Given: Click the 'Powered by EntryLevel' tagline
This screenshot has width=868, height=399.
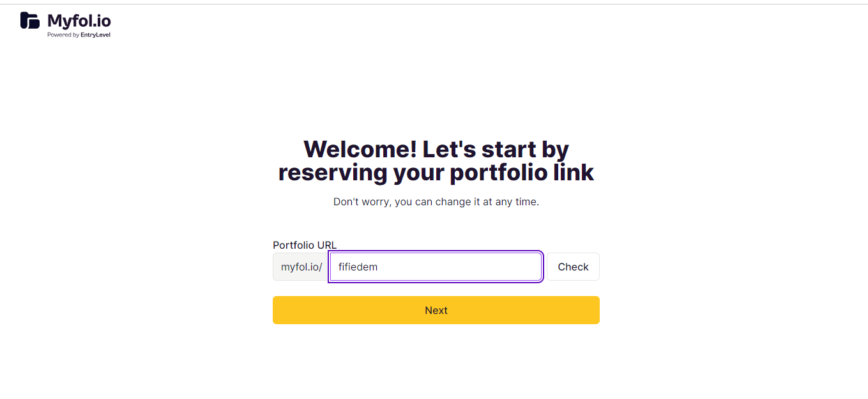Looking at the screenshot, I should 79,35.
